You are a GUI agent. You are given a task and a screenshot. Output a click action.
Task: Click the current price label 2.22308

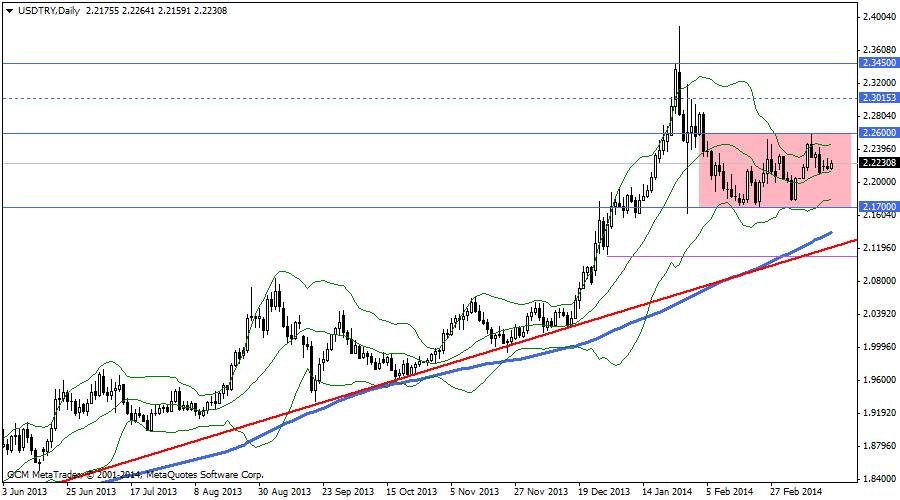(879, 163)
